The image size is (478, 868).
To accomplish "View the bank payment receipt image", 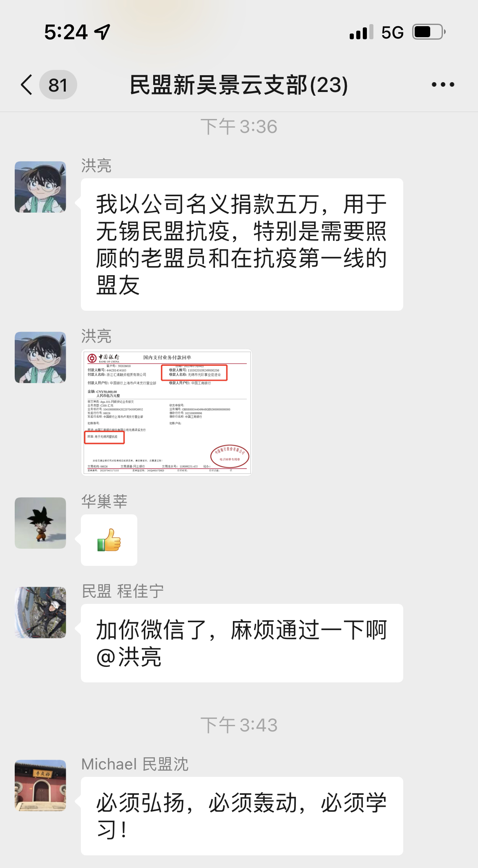I will point(167,412).
